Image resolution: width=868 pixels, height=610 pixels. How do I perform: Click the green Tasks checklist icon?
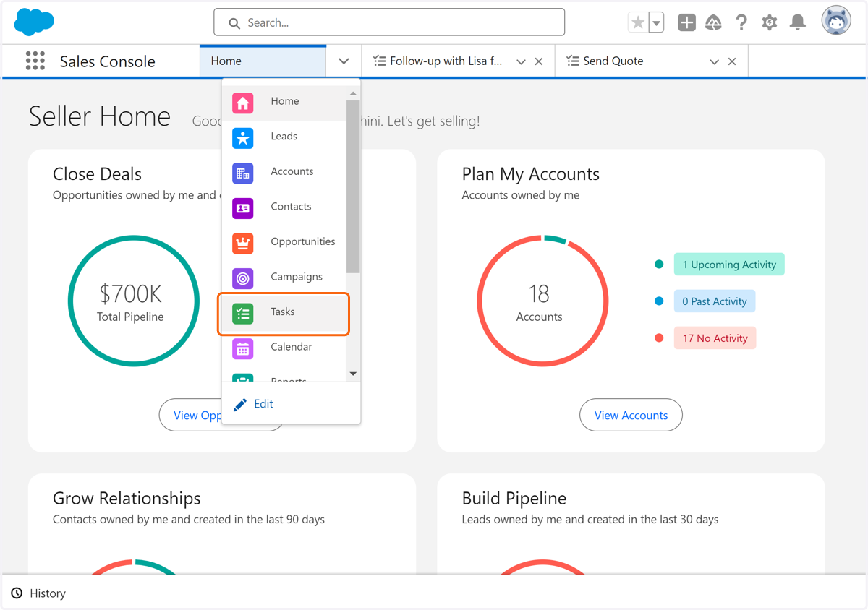(243, 313)
